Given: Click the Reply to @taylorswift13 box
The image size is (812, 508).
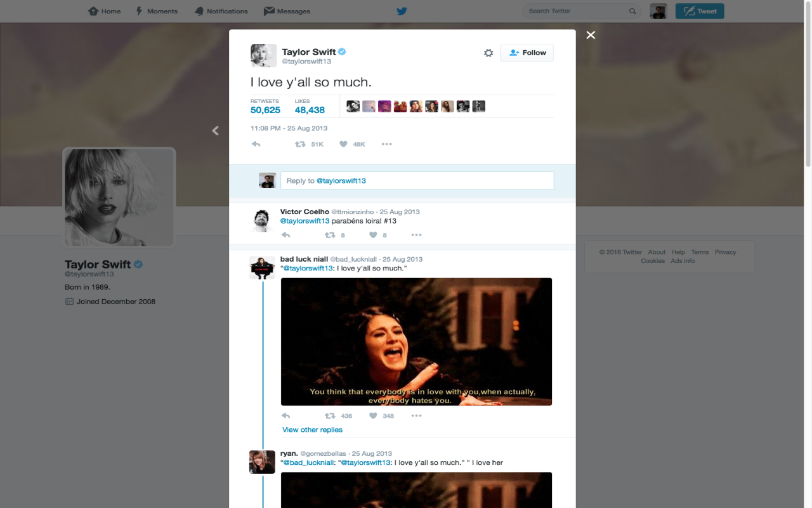Looking at the screenshot, I should (417, 180).
